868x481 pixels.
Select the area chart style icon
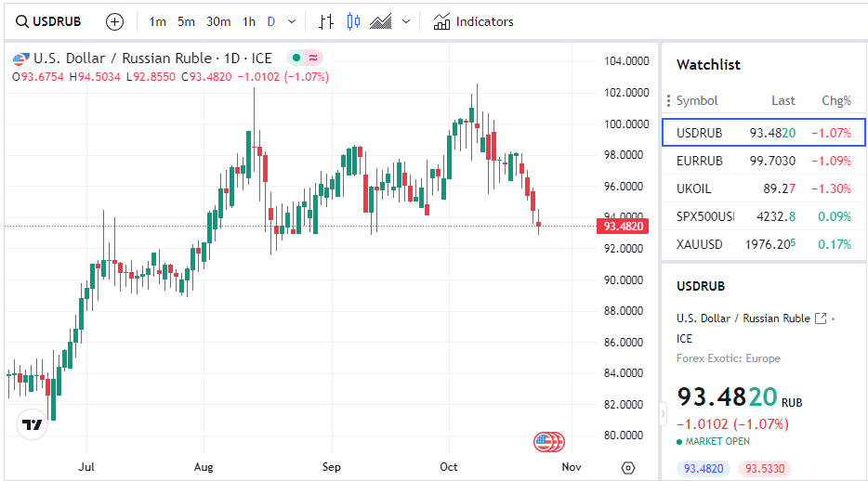point(380,21)
